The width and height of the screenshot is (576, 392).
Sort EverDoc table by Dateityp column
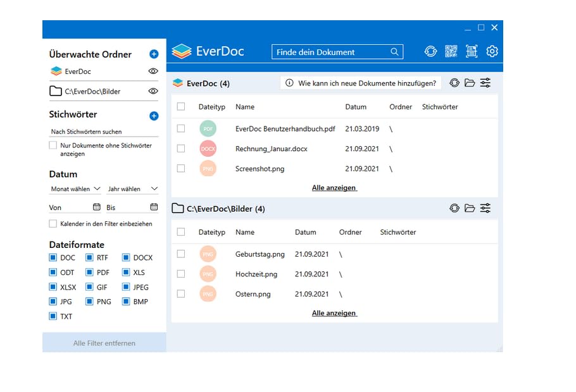tap(211, 107)
